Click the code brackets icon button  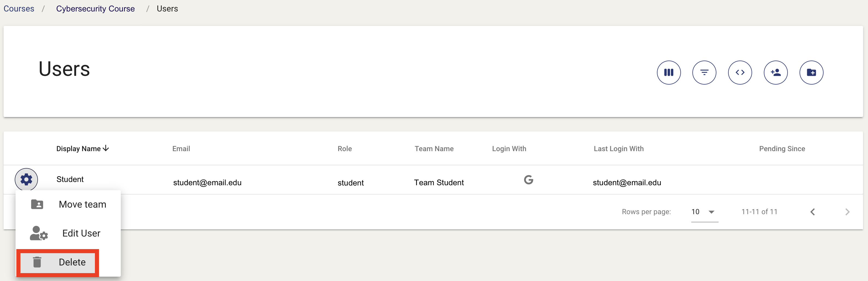coord(740,73)
